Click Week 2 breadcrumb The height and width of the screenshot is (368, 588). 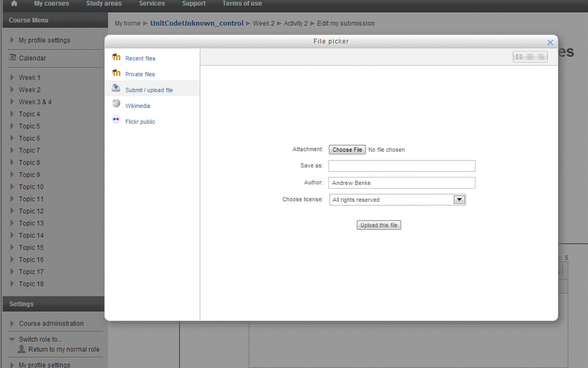(264, 23)
